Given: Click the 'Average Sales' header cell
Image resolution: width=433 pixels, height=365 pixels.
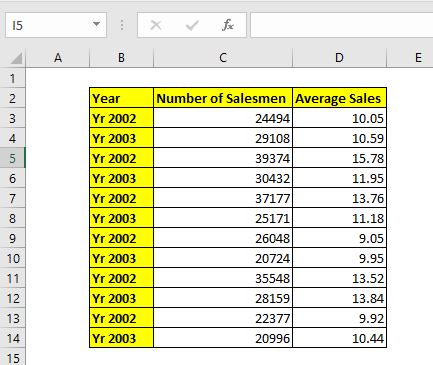Looking at the screenshot, I should [x=339, y=98].
